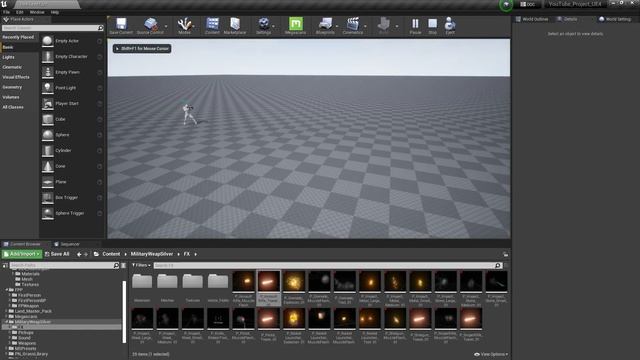Open the Build options dropdown arrow

tap(397, 27)
